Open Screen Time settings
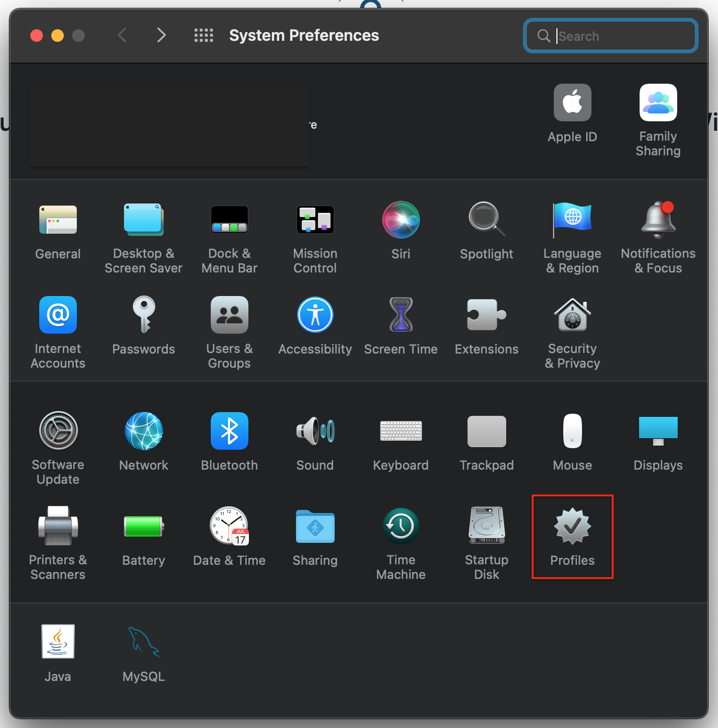This screenshot has height=728, width=718. click(x=401, y=315)
